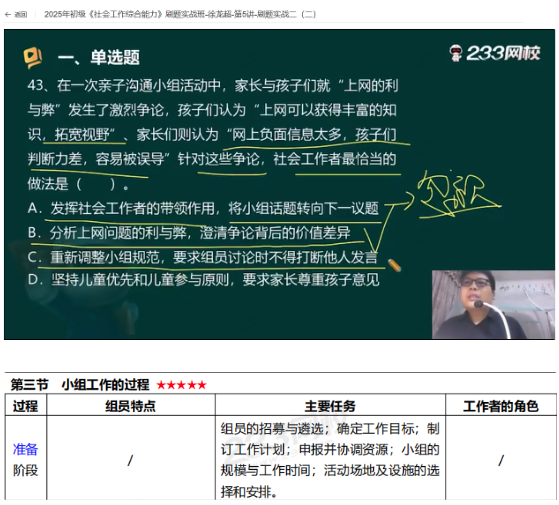The width and height of the screenshot is (559, 505).
Task: Click the 组员特点 column header
Action: click(x=130, y=406)
